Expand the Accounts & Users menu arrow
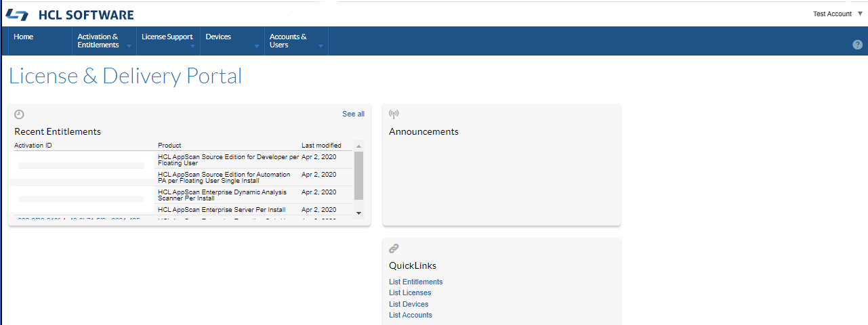 321,47
